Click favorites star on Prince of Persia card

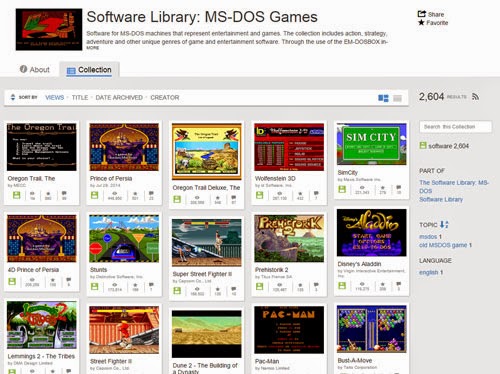135,194
